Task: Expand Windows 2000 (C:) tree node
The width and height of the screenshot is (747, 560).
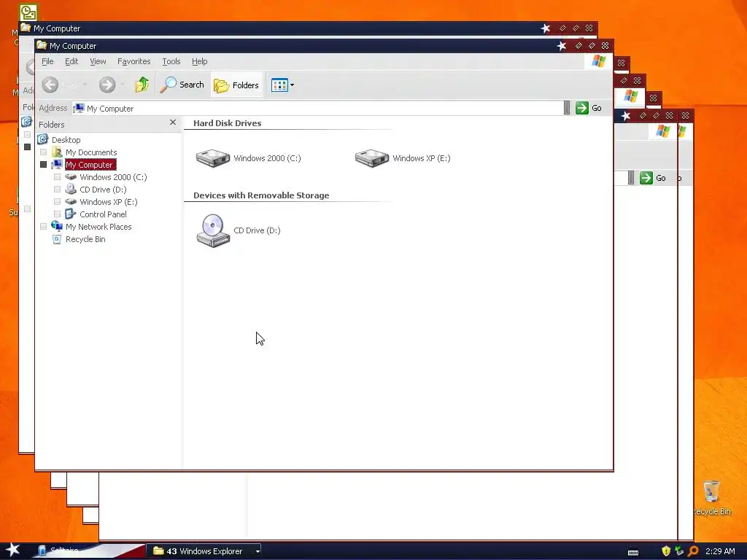Action: tap(57, 177)
